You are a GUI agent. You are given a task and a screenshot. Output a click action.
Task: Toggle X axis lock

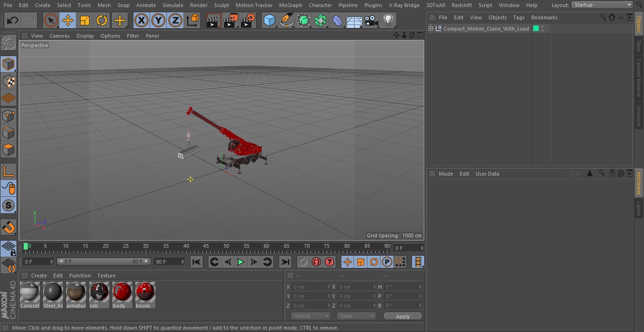point(141,20)
